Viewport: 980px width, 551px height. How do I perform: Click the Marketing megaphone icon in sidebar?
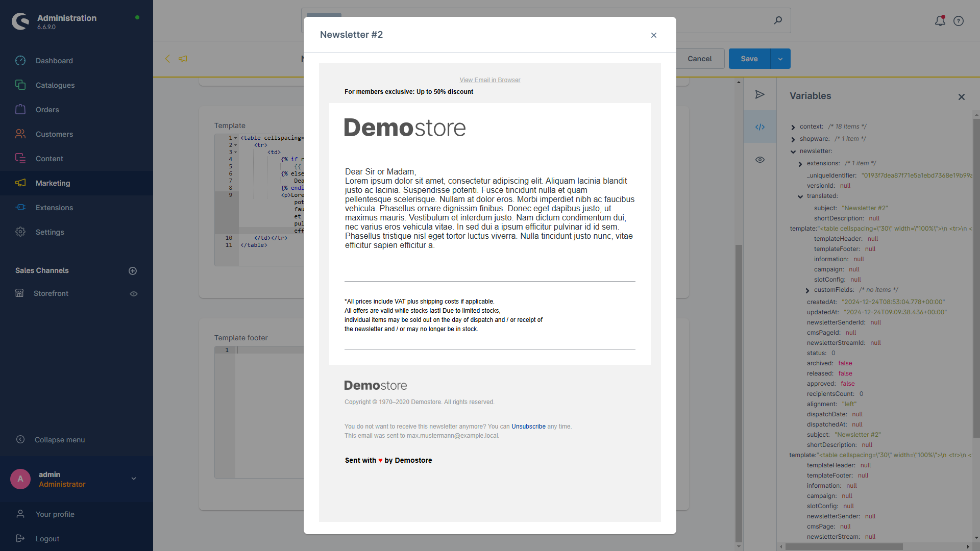(20, 183)
